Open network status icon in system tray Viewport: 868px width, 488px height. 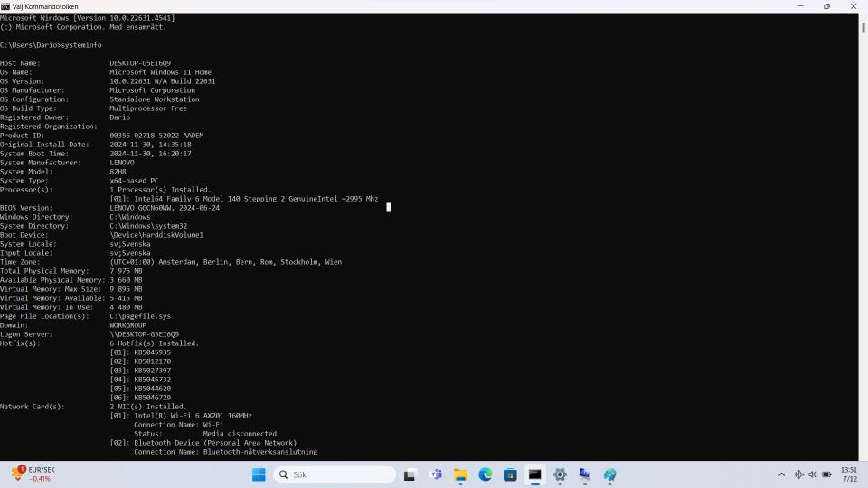coord(799,474)
